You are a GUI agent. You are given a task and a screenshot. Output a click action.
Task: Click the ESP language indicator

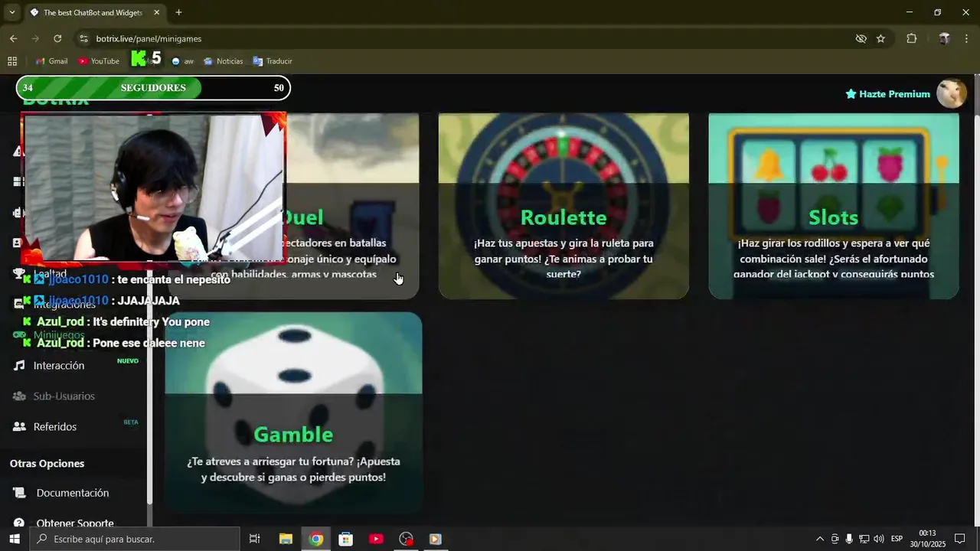[897, 539]
